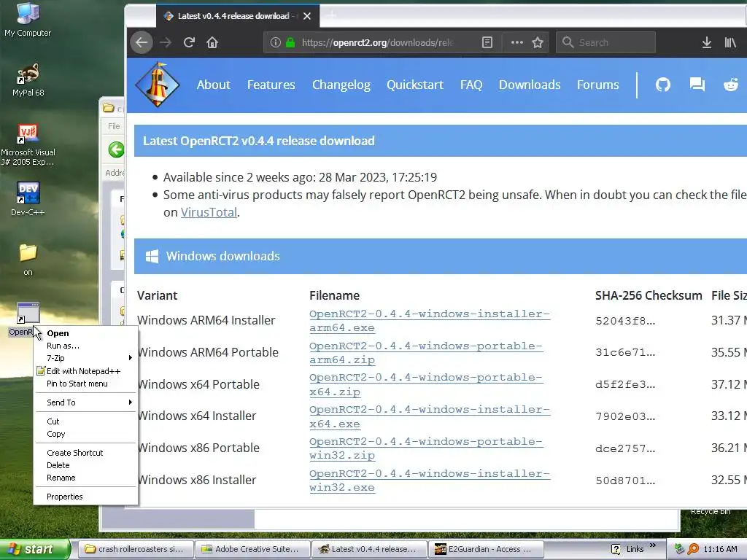Download OpenRCT2-0.4.4-windows-portable-arm64.zip
747x560 pixels.
[x=425, y=353]
